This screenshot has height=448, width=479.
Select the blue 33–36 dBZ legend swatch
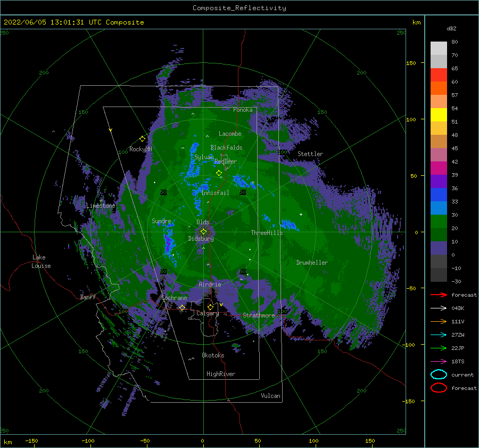[x=439, y=195]
